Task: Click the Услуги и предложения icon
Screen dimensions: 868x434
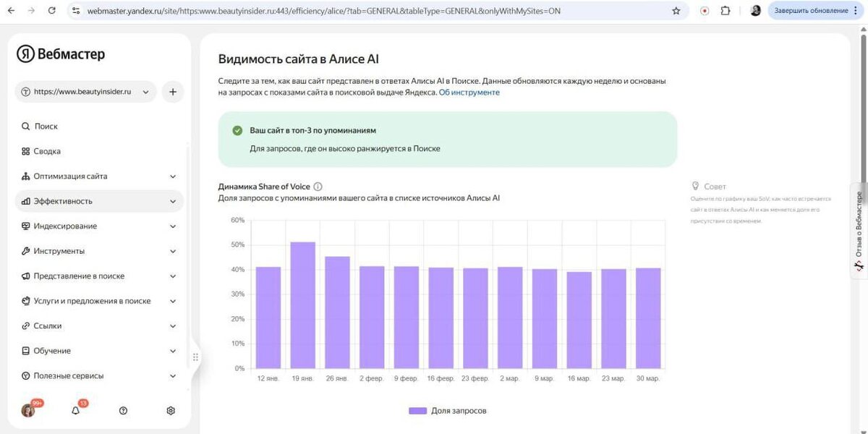Action: coord(26,301)
